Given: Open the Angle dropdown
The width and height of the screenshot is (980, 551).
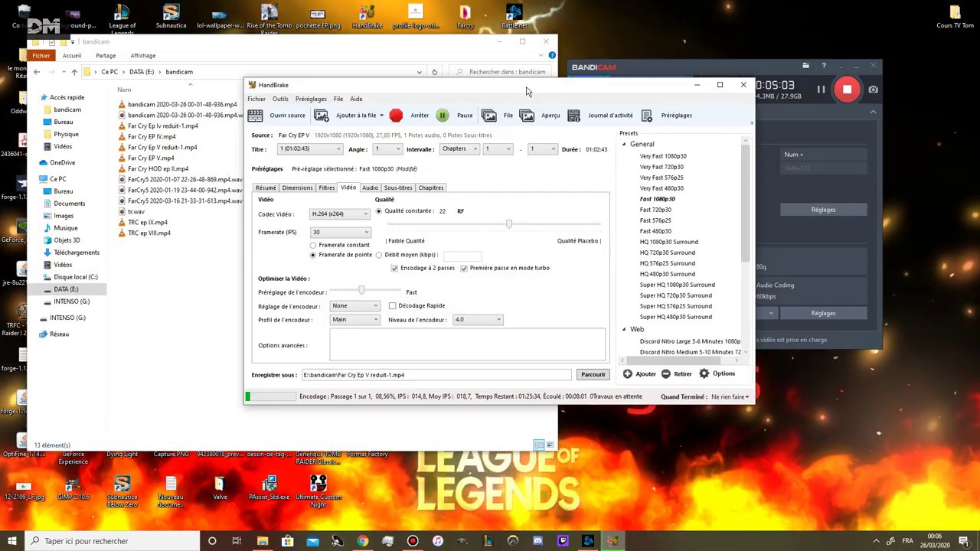Looking at the screenshot, I should (x=387, y=149).
